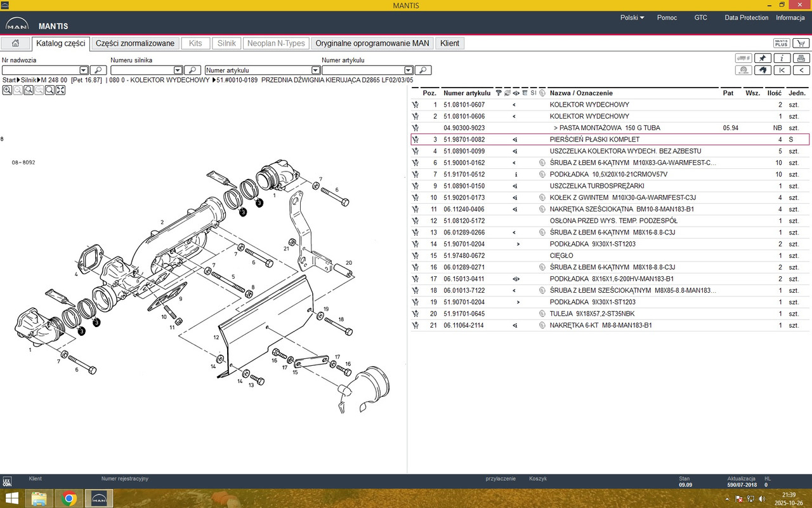Click the 080 0 - KOLEKTOR WYDECHOWY breadcrumb

coord(159,80)
